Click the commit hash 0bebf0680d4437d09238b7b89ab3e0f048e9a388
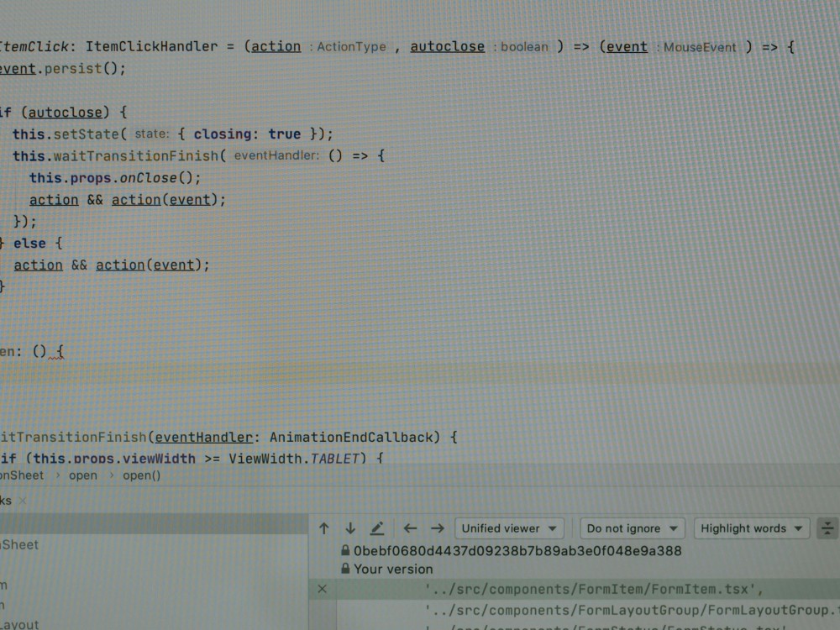 (517, 551)
